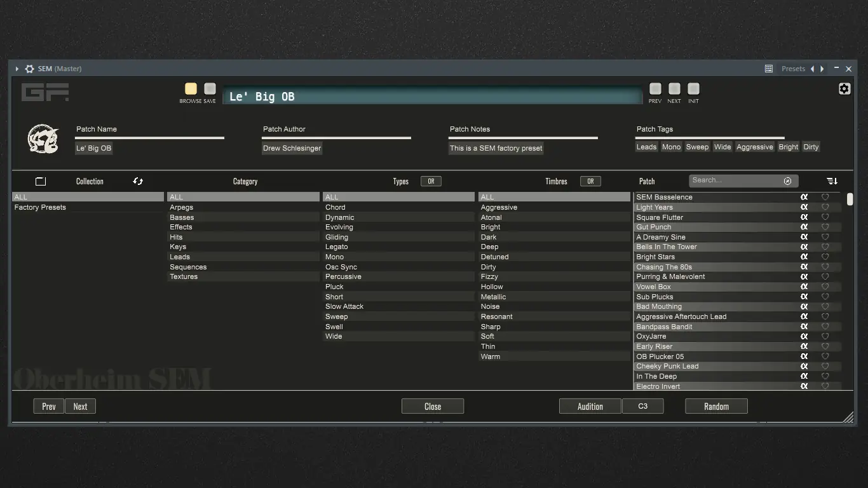Click the window resize grip corner
868x488 pixels.
pyautogui.click(x=848, y=417)
